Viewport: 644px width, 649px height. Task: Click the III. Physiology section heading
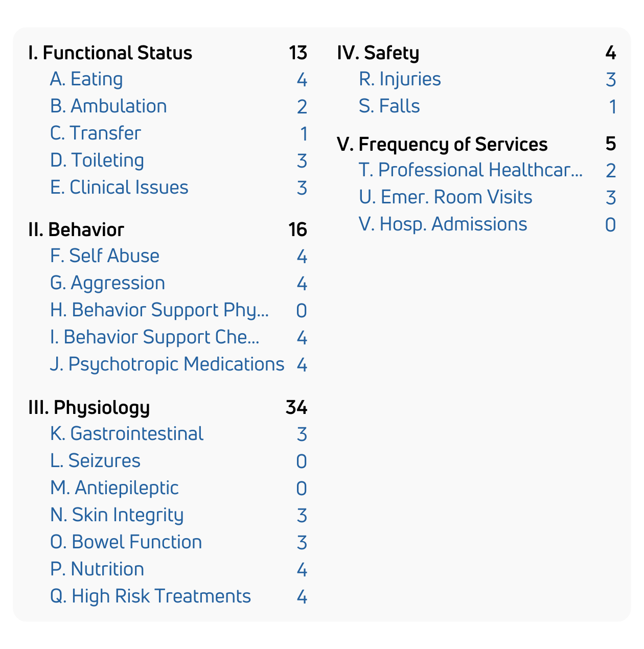89,408
